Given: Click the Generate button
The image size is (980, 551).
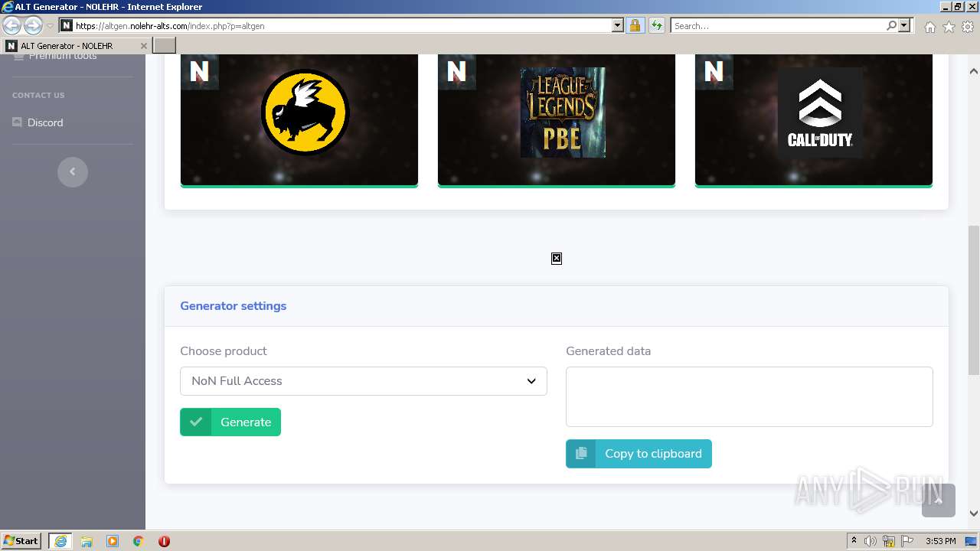Looking at the screenshot, I should point(230,422).
